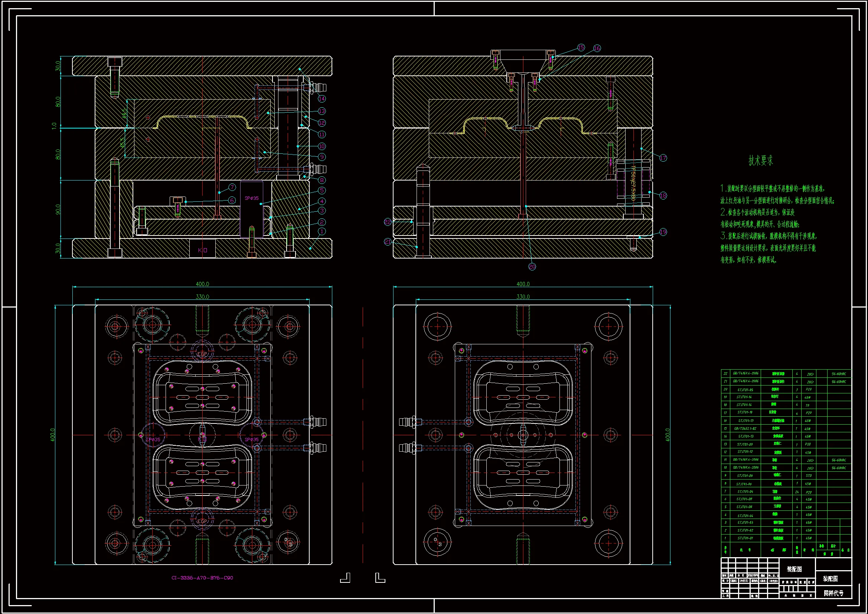The height and width of the screenshot is (614, 868).
Task: Click the 44.5 vertical dimension text
Action: (x=124, y=114)
